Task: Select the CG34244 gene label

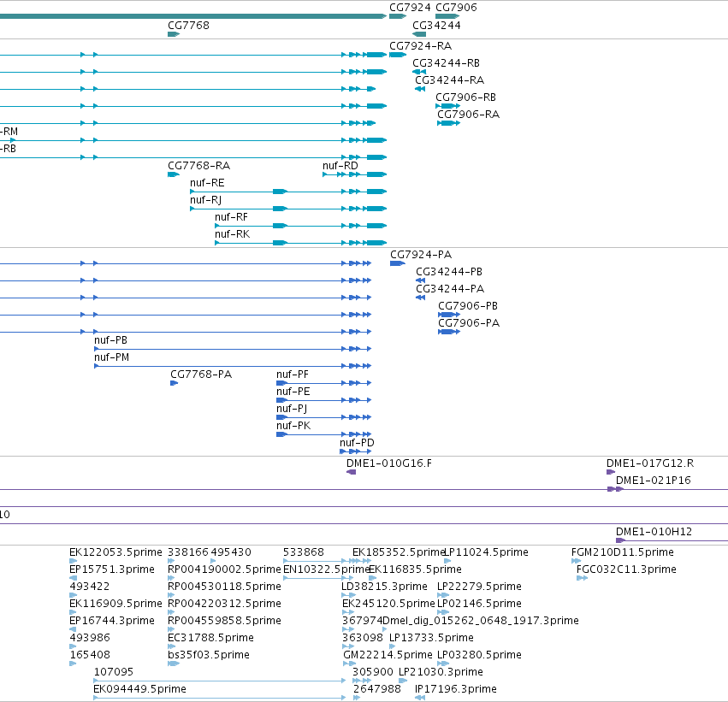Action: click(x=436, y=25)
